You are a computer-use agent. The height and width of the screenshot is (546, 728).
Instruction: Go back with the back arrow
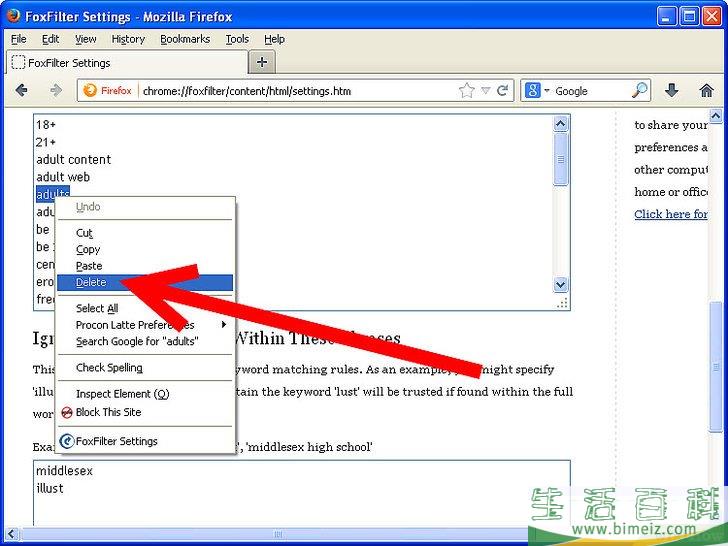(x=21, y=90)
